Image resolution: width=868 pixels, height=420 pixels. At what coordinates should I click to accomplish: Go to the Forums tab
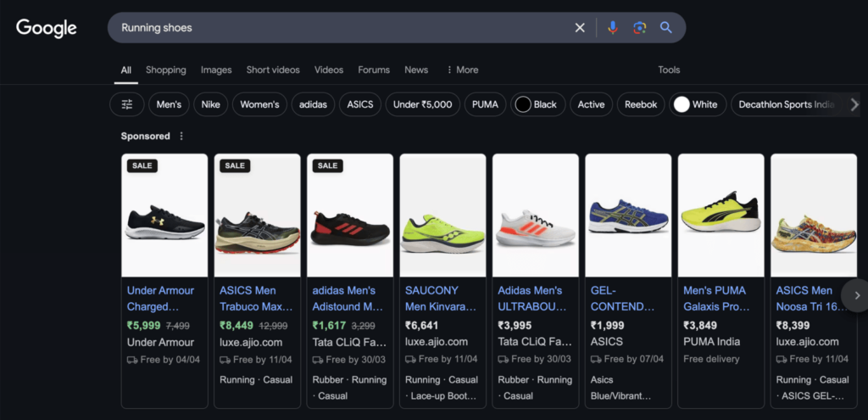point(374,70)
